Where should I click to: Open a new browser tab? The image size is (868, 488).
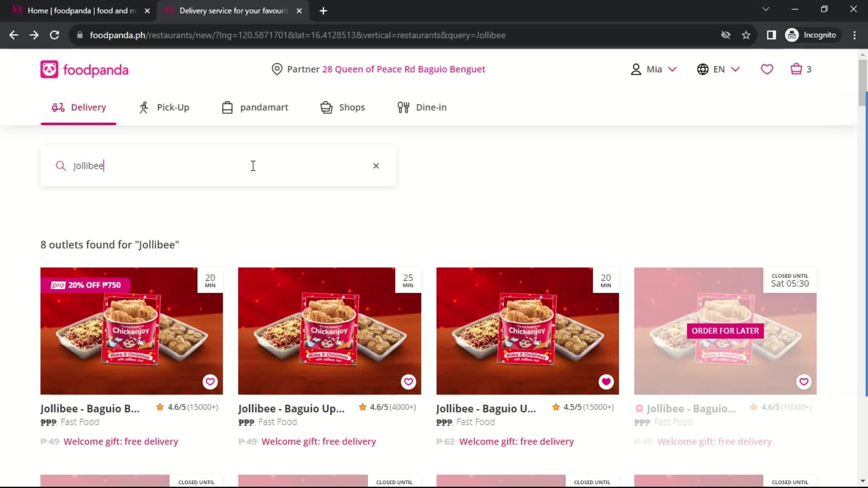coord(323,11)
